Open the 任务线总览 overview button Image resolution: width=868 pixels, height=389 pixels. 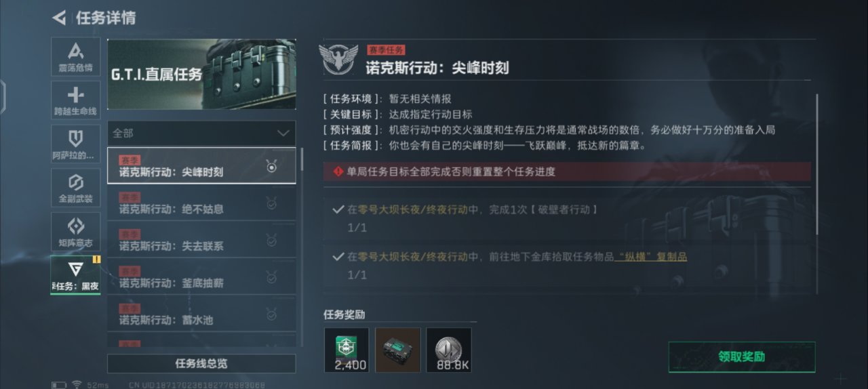tap(201, 363)
